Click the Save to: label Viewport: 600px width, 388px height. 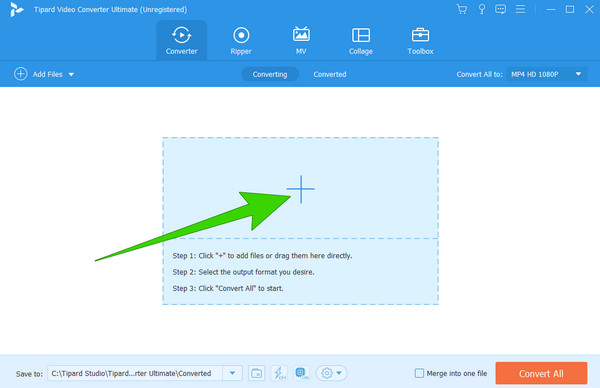coord(29,374)
